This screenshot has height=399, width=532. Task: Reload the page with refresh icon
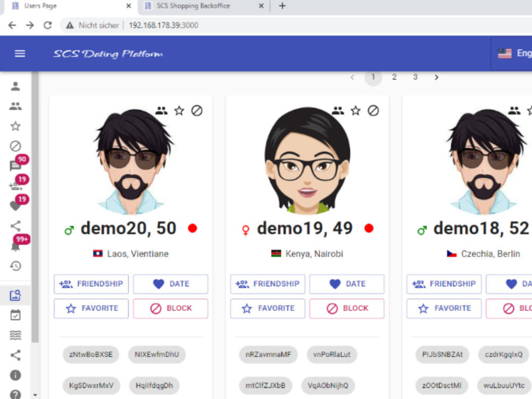click(47, 25)
